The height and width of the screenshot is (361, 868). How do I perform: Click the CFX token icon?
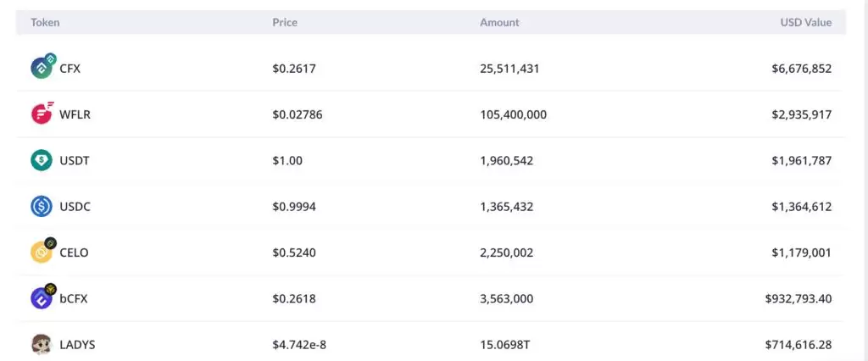click(x=42, y=68)
